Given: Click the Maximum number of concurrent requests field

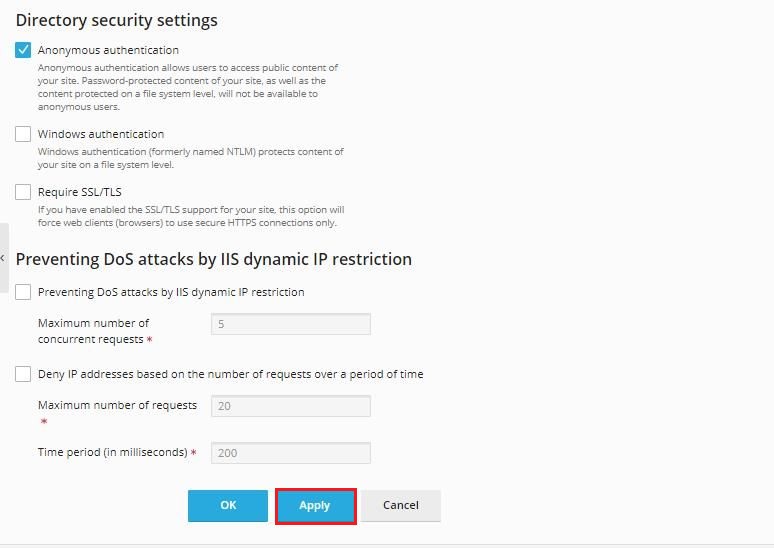Looking at the screenshot, I should [x=290, y=324].
